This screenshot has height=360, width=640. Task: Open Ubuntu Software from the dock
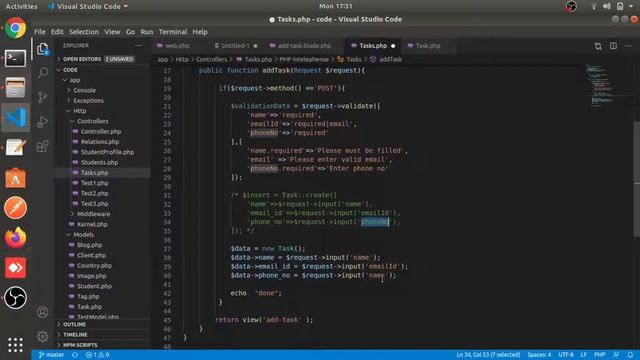[16, 178]
